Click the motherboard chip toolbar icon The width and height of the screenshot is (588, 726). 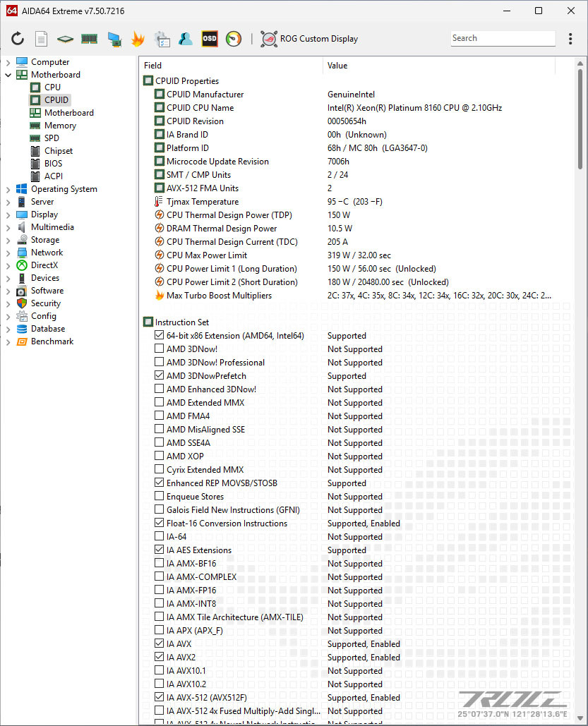tap(66, 40)
